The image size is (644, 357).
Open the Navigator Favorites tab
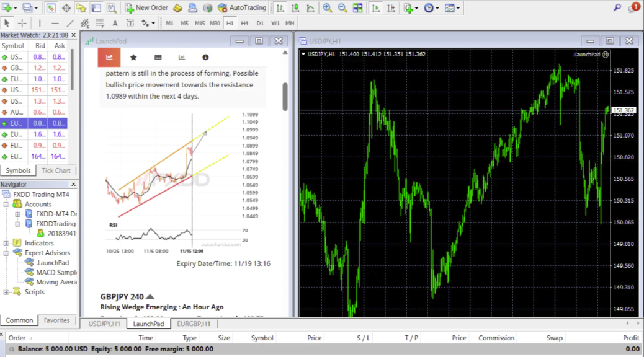[56, 320]
